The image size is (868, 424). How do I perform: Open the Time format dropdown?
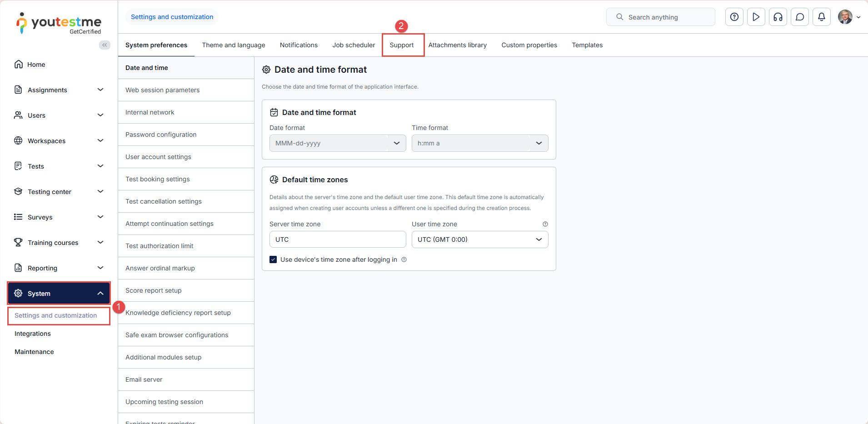(479, 143)
